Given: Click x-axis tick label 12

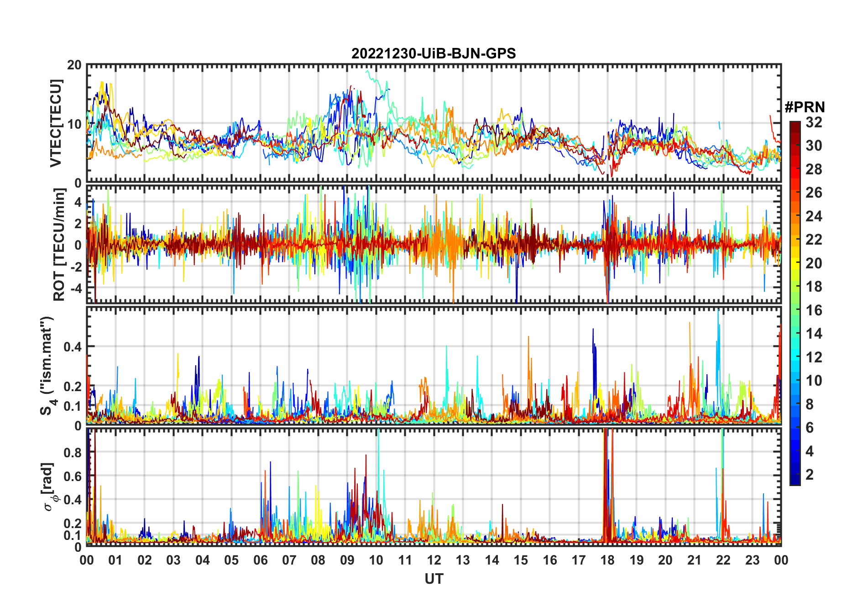Looking at the screenshot, I should [x=434, y=560].
